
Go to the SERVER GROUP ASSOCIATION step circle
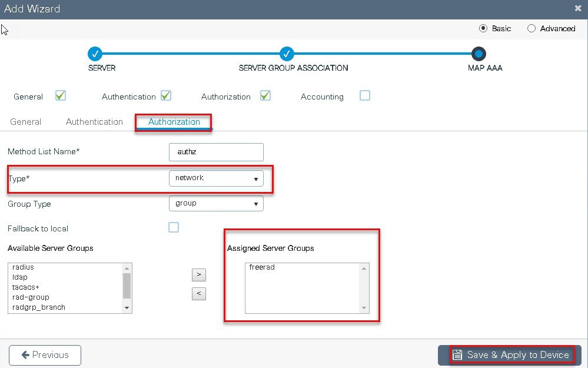287,54
